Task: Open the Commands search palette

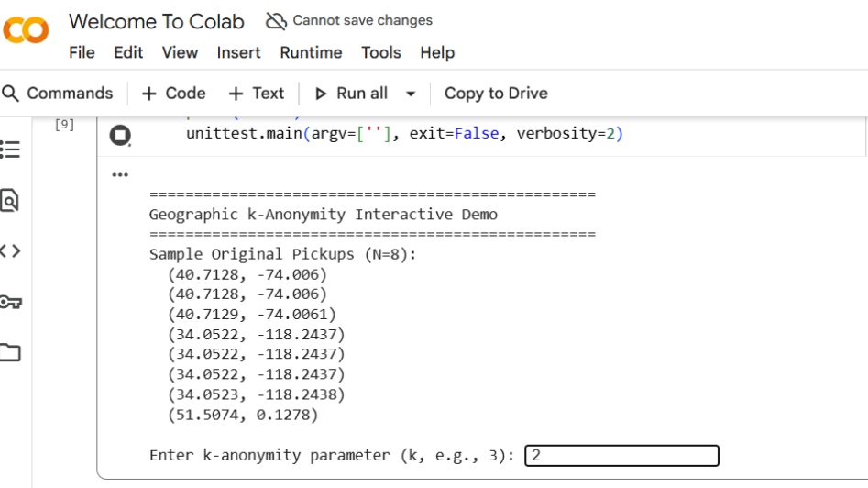Action: tap(58, 94)
